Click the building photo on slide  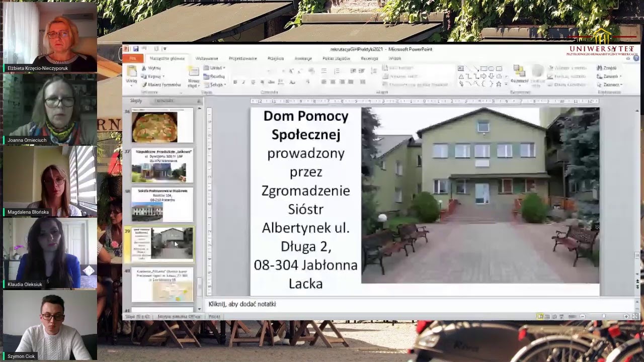coord(480,195)
